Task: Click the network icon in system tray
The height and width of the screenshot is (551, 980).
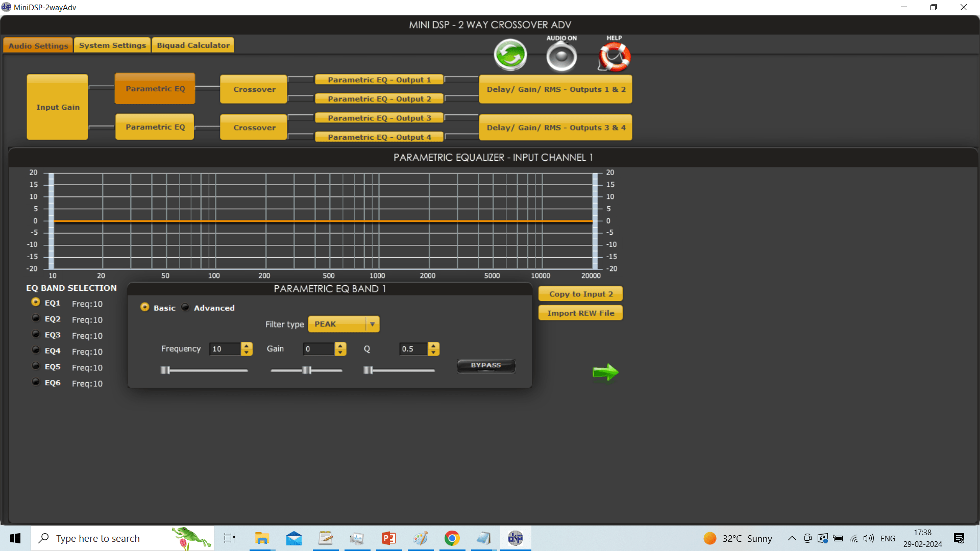Action: click(853, 538)
